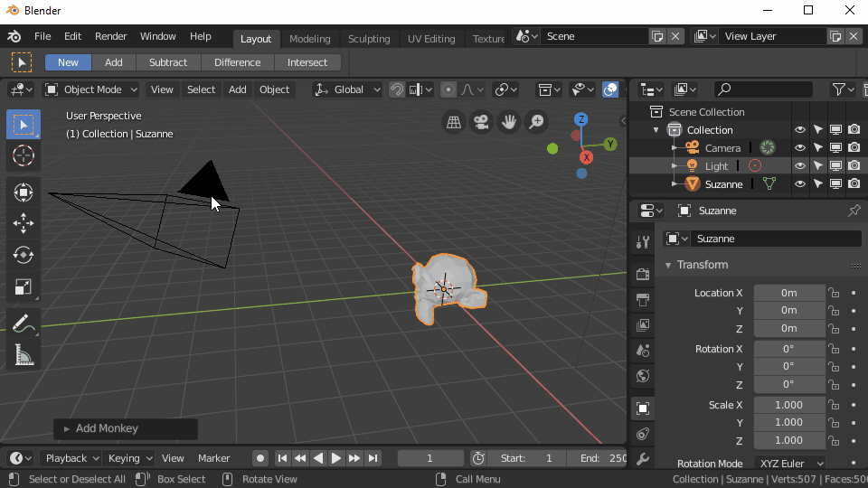Open the Rotation Mode XYZ Euler dropdown
The width and height of the screenshot is (868, 488).
(x=789, y=463)
